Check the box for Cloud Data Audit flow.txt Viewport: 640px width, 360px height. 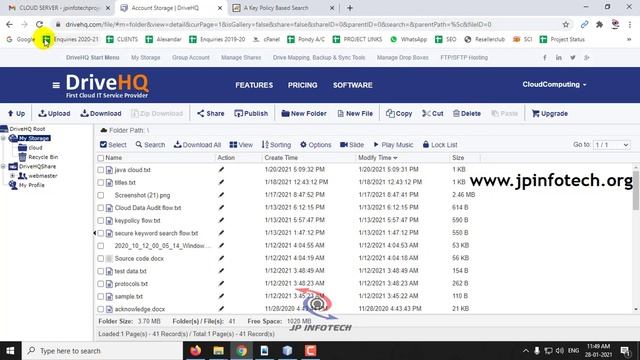point(100,208)
